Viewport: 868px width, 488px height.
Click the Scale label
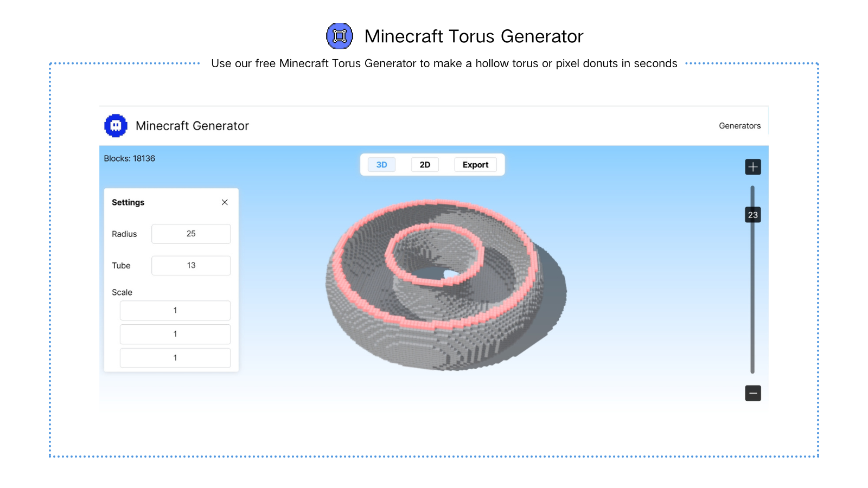coord(122,292)
